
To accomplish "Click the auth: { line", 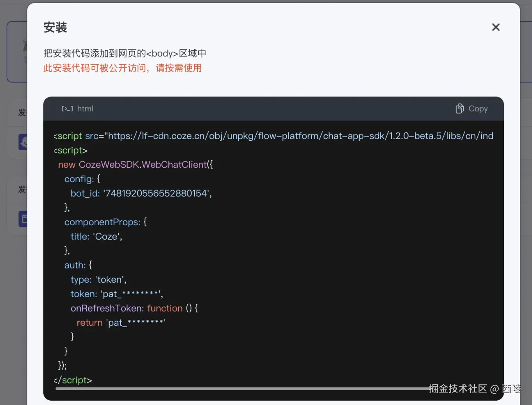I will tap(78, 265).
